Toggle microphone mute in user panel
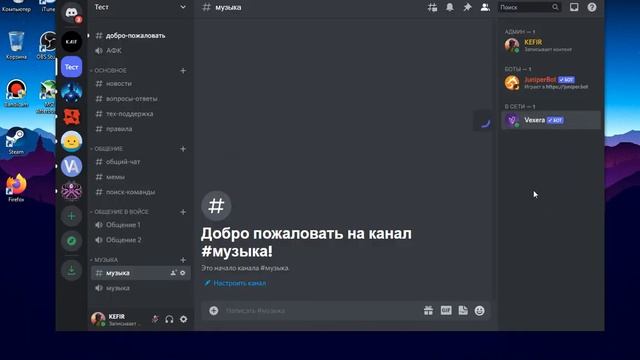 (x=155, y=319)
